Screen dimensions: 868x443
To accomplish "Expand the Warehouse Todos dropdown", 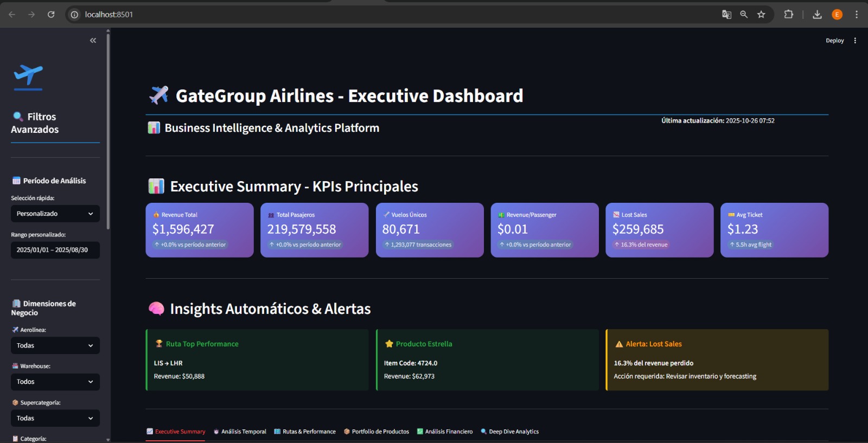I will point(55,382).
